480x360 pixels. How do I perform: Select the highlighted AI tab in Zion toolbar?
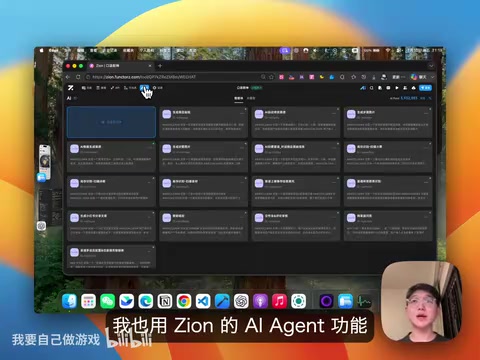point(145,88)
